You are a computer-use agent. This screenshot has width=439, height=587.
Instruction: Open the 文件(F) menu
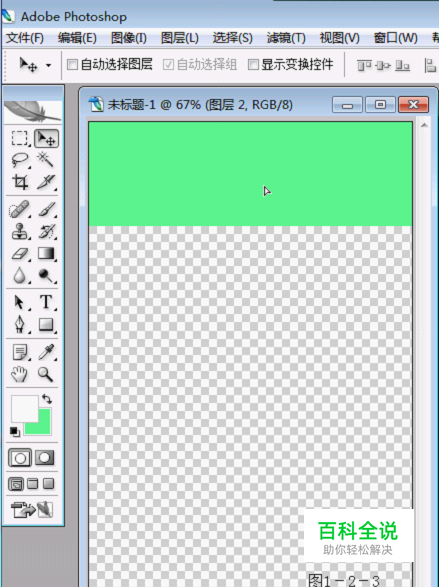pyautogui.click(x=25, y=38)
